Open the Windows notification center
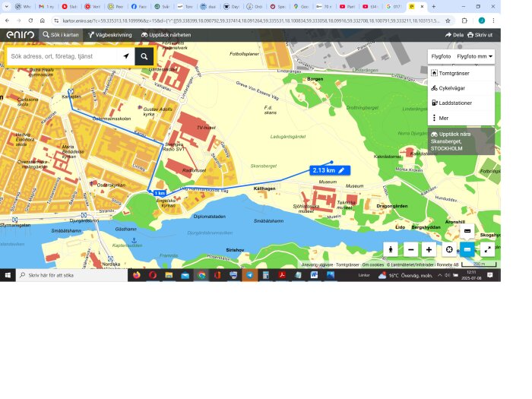The height and width of the screenshot is (399, 532). [x=490, y=275]
